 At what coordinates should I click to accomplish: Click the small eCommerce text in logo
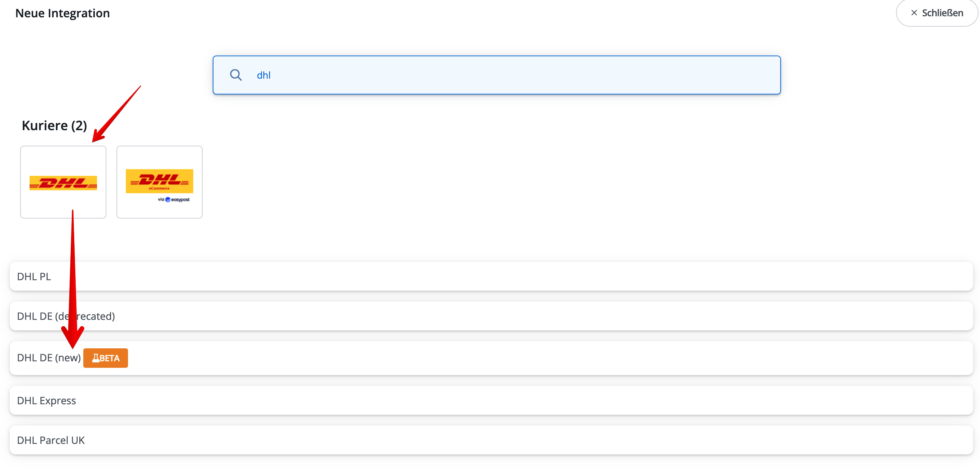(x=159, y=188)
